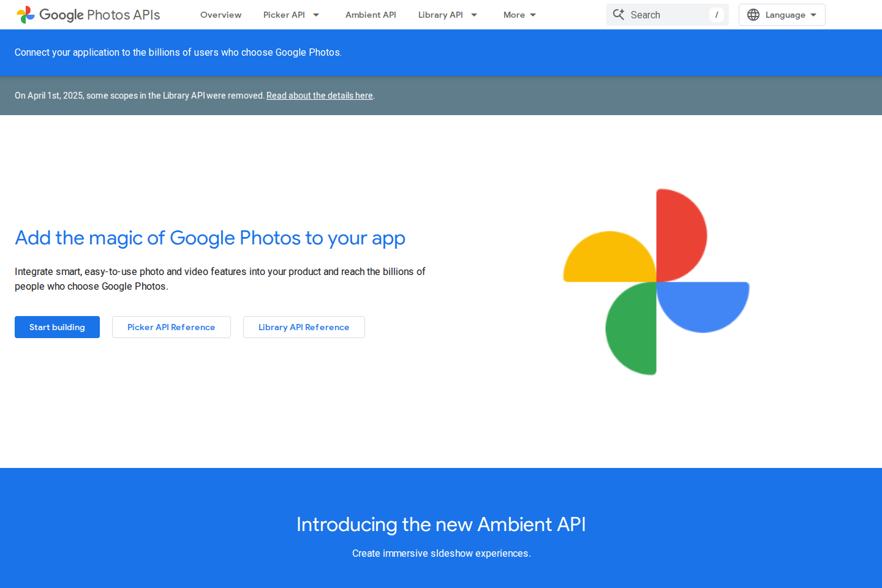Click the 'Photos APIs' header text link
Image resolution: width=882 pixels, height=588 pixels.
pyautogui.click(x=124, y=14)
